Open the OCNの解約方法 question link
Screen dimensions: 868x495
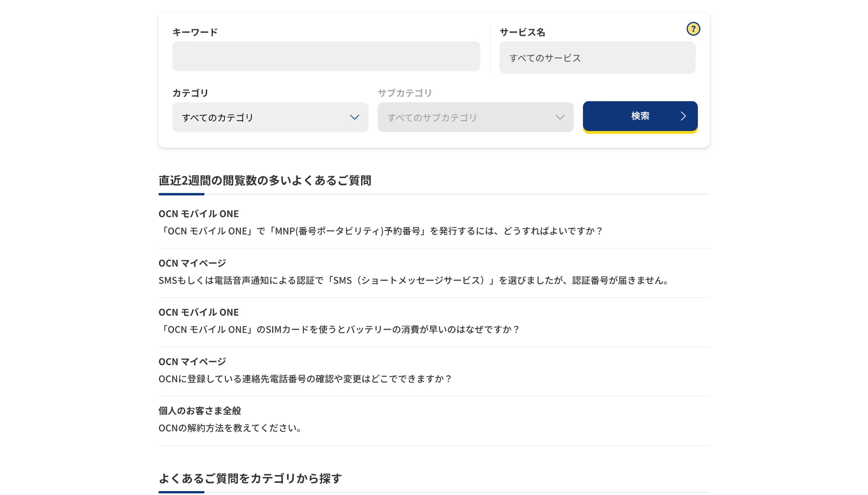coord(230,428)
